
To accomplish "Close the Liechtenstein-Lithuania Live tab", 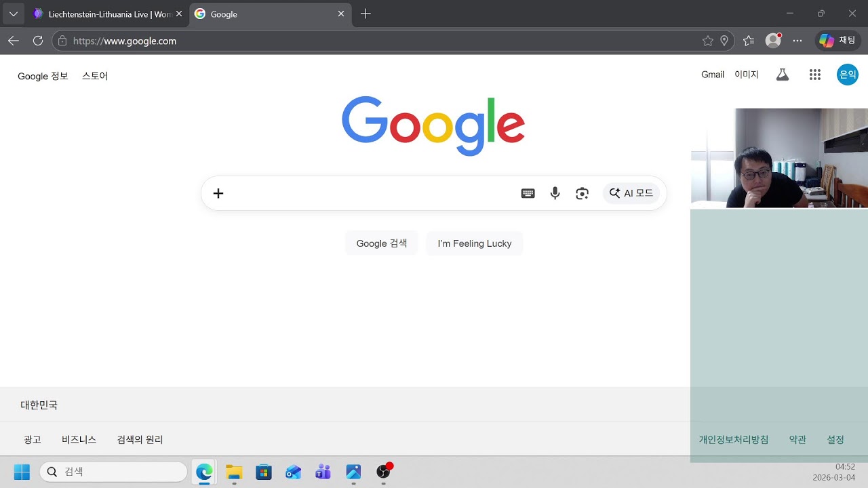I will pos(178,14).
